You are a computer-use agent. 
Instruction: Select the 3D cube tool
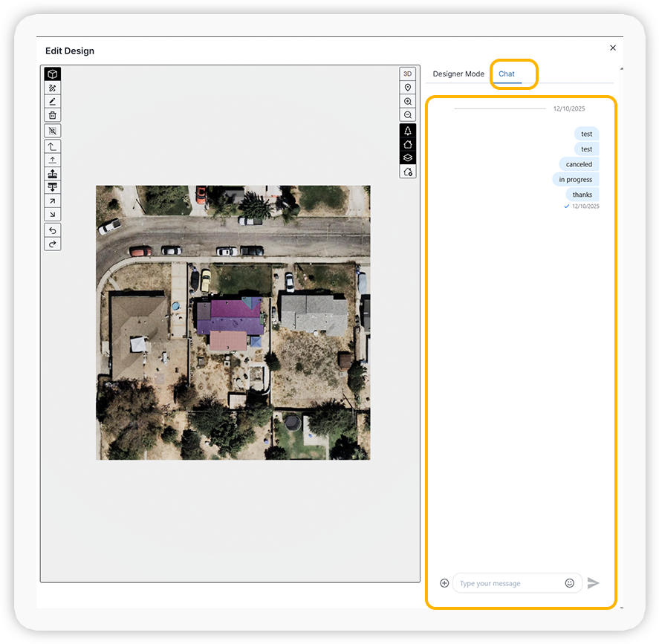pos(52,74)
